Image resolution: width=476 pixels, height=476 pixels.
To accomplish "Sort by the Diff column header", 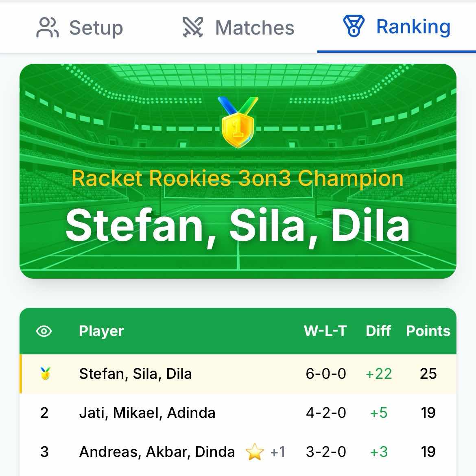I will [378, 331].
